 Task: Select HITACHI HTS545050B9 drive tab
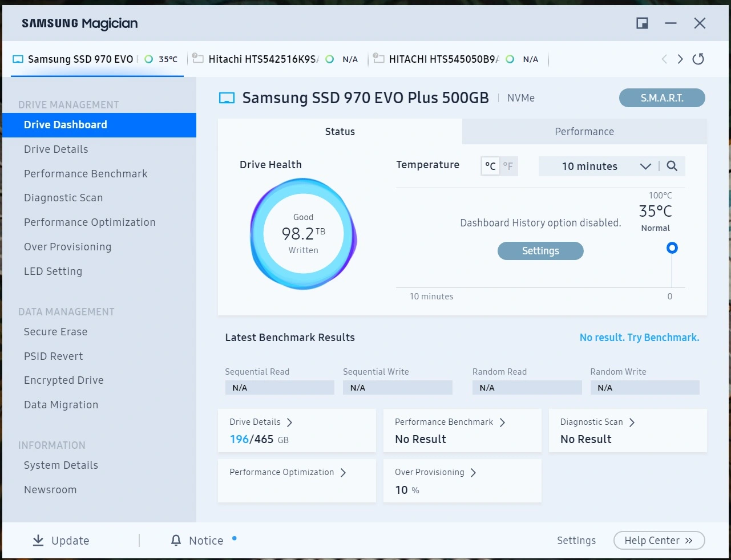point(458,59)
